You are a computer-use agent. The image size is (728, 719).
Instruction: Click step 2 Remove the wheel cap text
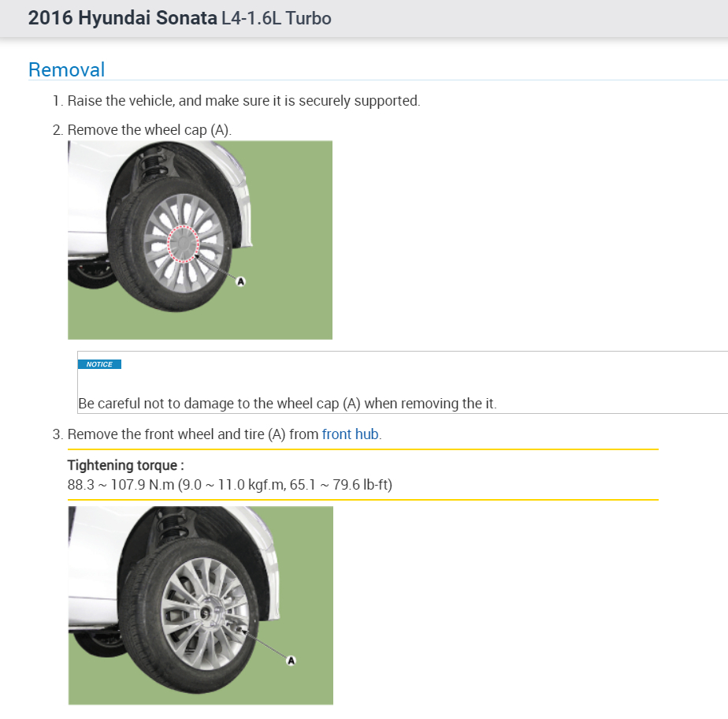pos(149,130)
